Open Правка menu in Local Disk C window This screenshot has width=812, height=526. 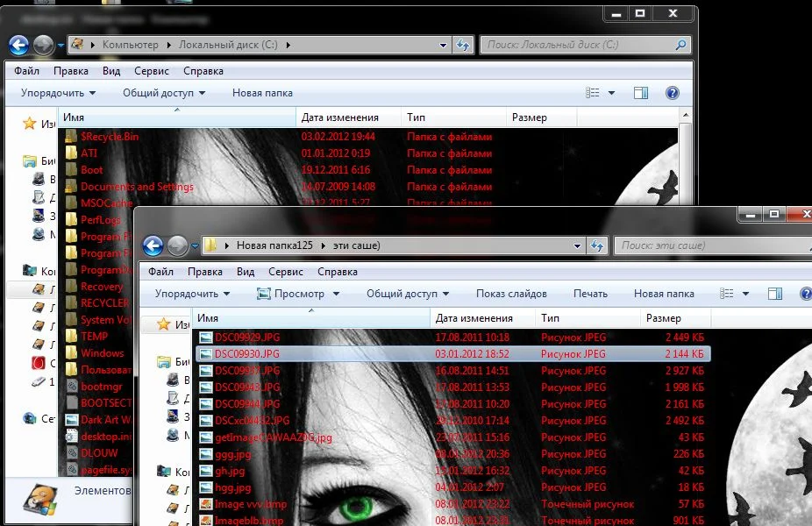[71, 71]
